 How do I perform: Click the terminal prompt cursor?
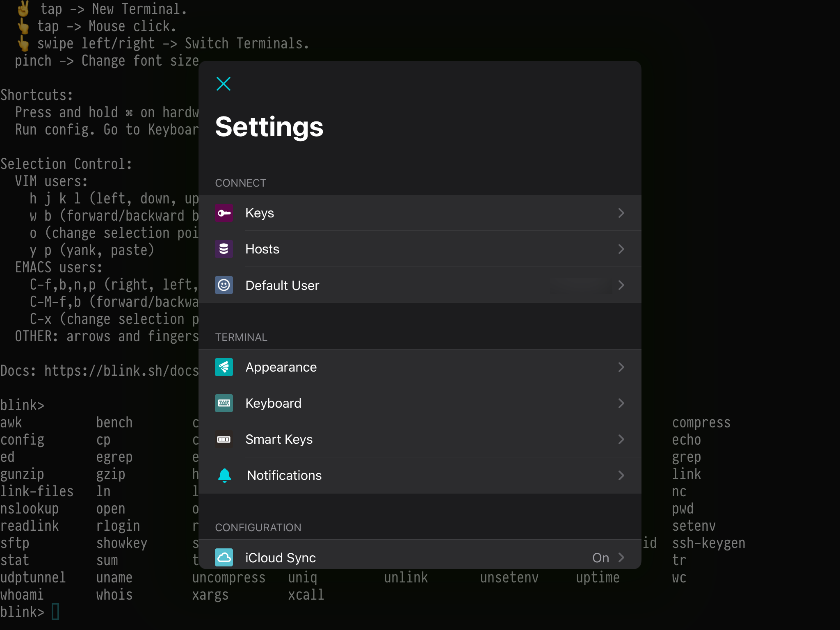(56, 612)
